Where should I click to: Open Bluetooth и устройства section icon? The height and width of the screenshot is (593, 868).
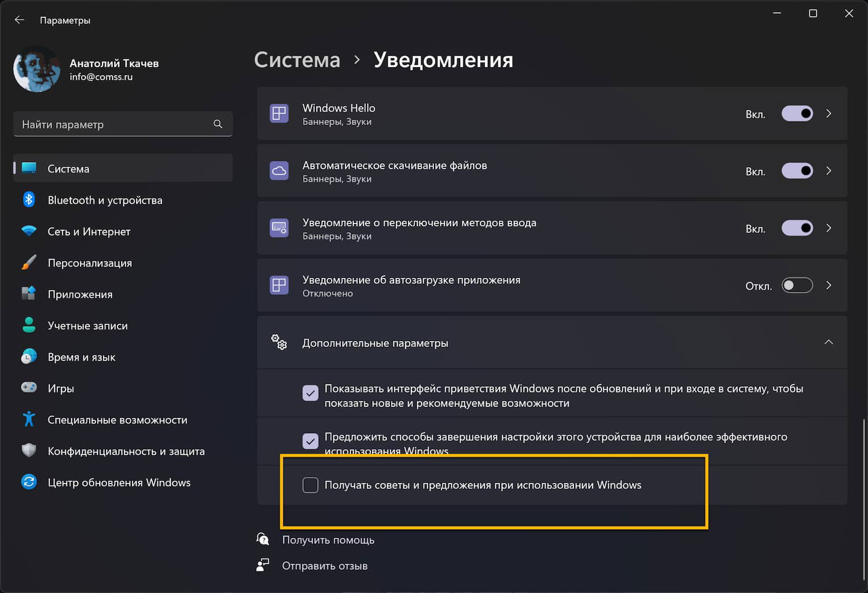29,200
